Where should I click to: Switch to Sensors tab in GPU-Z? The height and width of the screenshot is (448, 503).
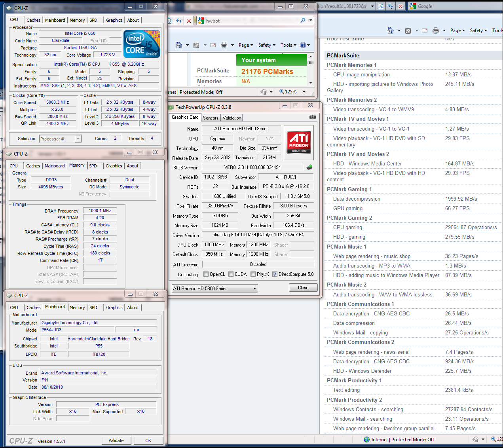pyautogui.click(x=211, y=118)
